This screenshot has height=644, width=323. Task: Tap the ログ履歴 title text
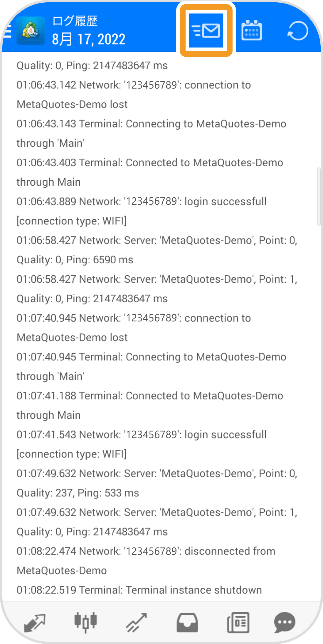pyautogui.click(x=75, y=21)
